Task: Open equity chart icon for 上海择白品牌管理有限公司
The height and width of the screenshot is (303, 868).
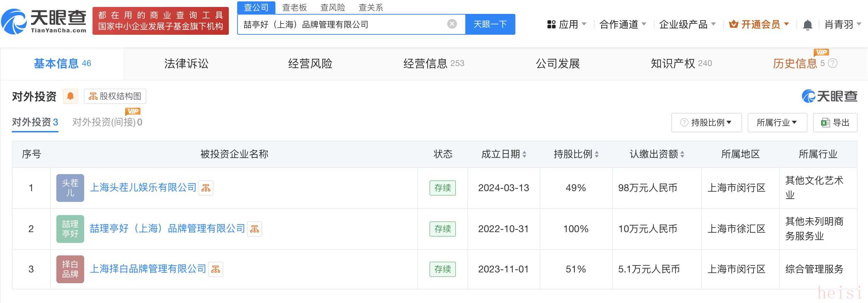Action: [216, 269]
